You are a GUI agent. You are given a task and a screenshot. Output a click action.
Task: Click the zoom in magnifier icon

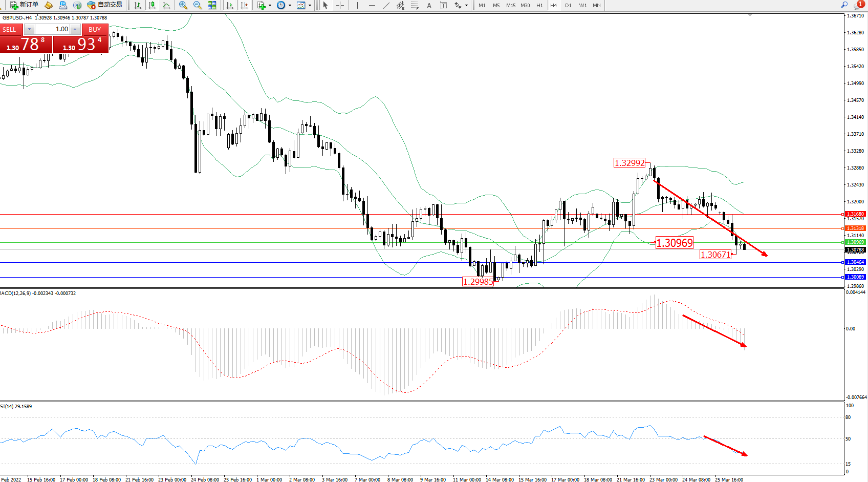(x=183, y=5)
